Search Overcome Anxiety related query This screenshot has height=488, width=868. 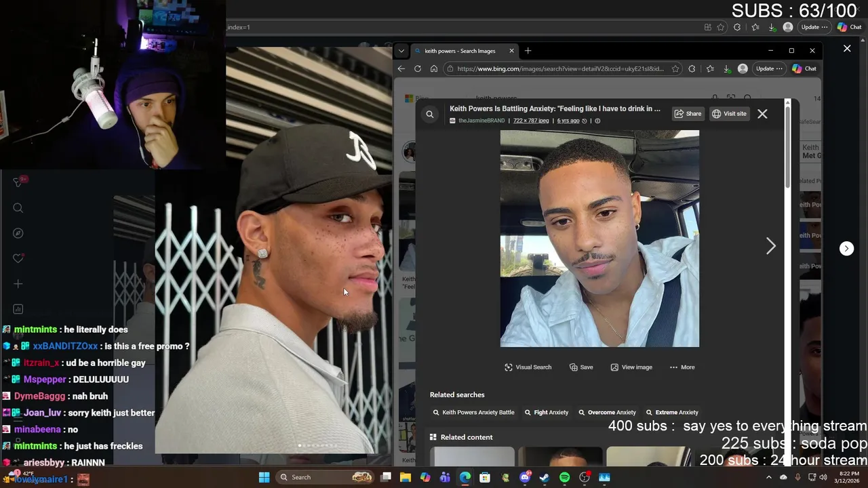click(x=607, y=412)
